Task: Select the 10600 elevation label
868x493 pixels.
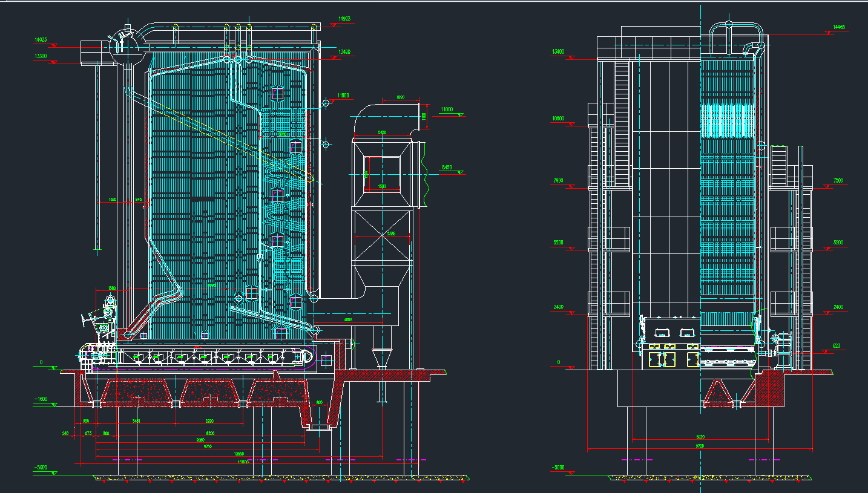Action: pos(557,119)
